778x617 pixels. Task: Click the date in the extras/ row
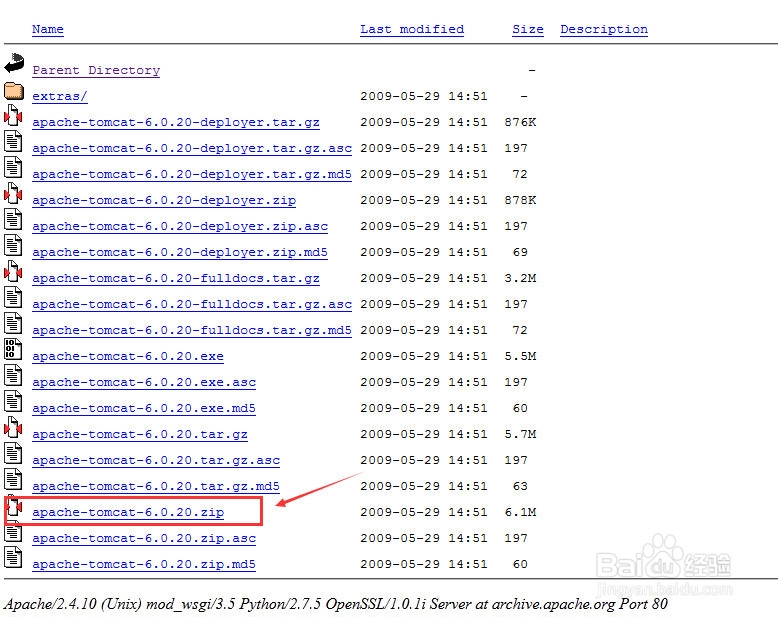(424, 96)
